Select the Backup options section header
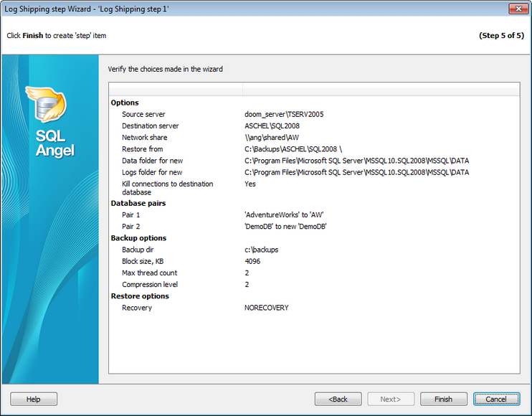532x416 pixels. (138, 238)
